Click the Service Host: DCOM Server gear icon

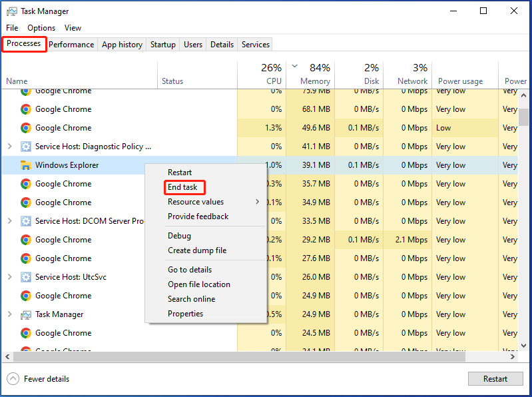coord(26,221)
